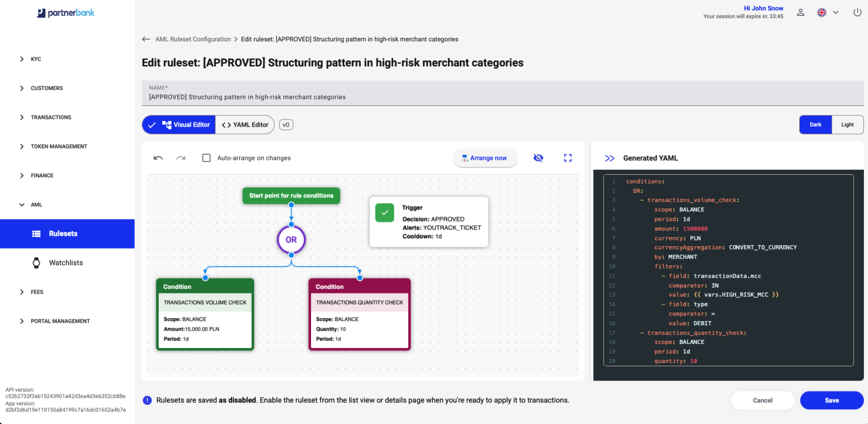Click the Cancel button
This screenshot has width=868, height=424.
coord(763,400)
